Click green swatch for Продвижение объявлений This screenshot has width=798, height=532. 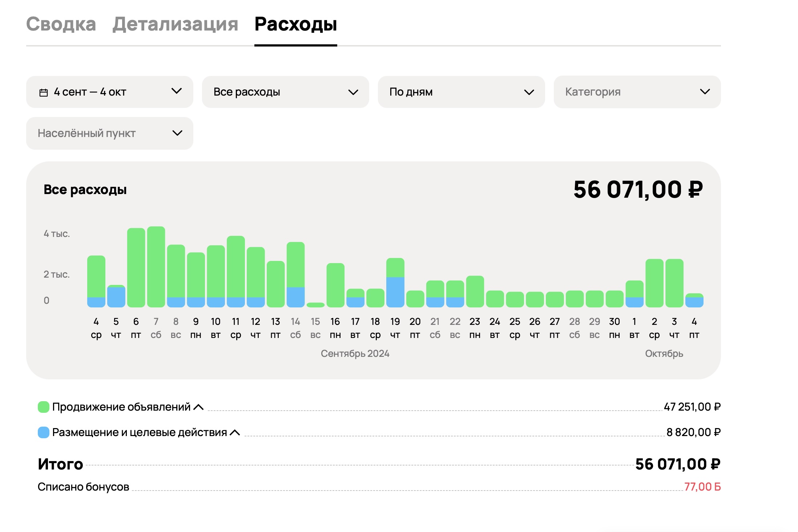click(x=44, y=407)
